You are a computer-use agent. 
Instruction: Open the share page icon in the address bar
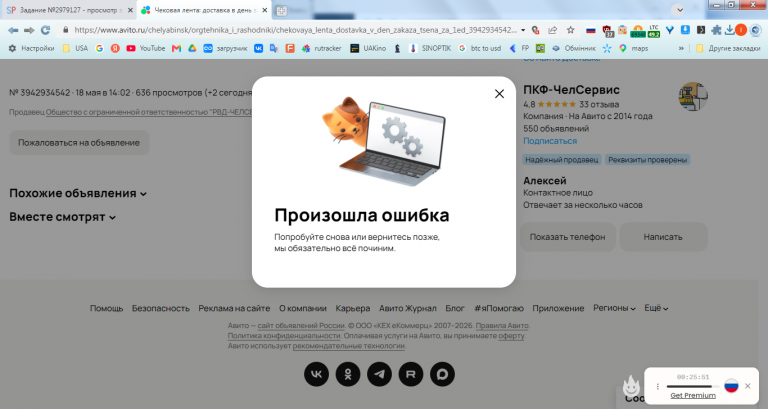[552, 30]
